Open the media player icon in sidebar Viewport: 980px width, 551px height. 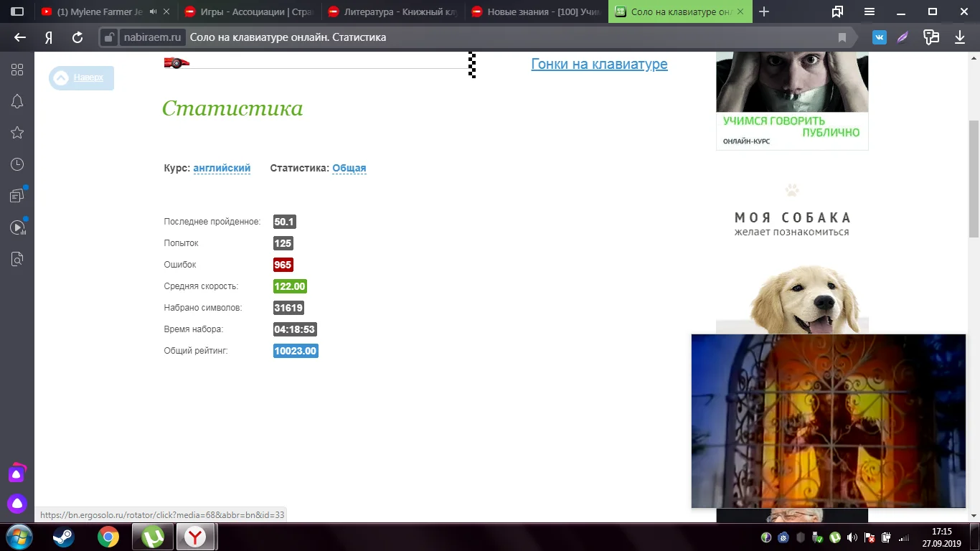click(x=17, y=227)
